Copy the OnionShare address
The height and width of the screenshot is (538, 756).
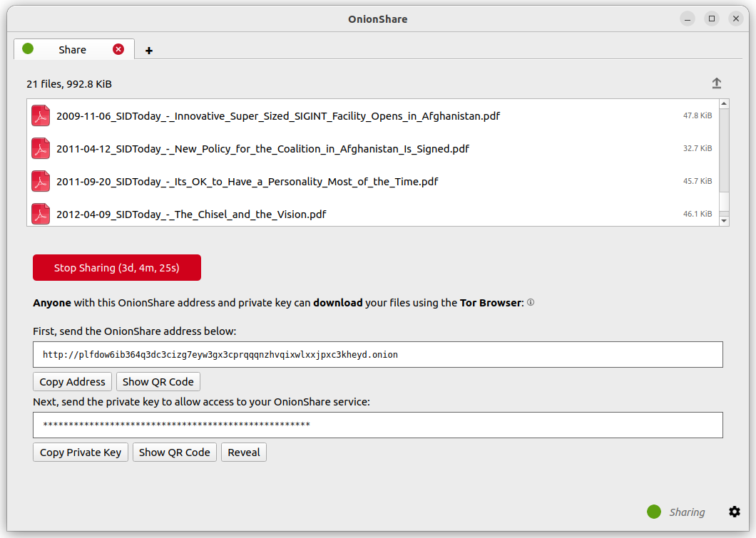(x=72, y=381)
